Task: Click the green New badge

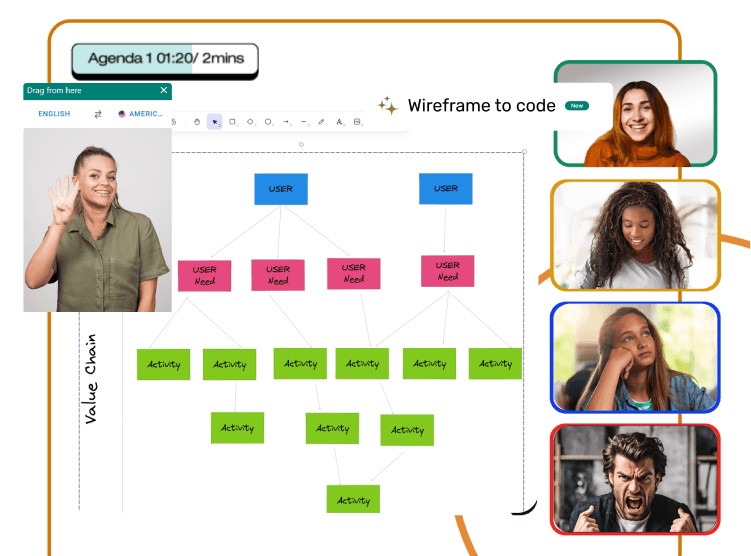Action: [x=577, y=106]
